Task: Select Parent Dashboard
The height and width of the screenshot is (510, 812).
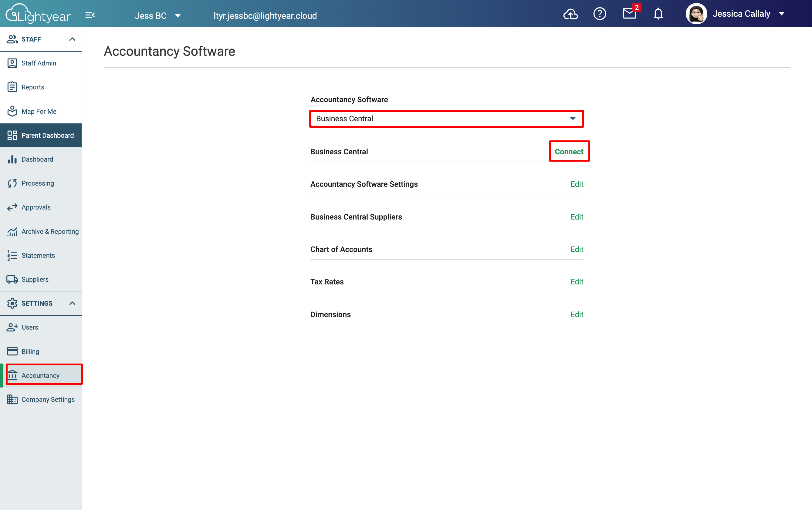Action: coord(41,135)
